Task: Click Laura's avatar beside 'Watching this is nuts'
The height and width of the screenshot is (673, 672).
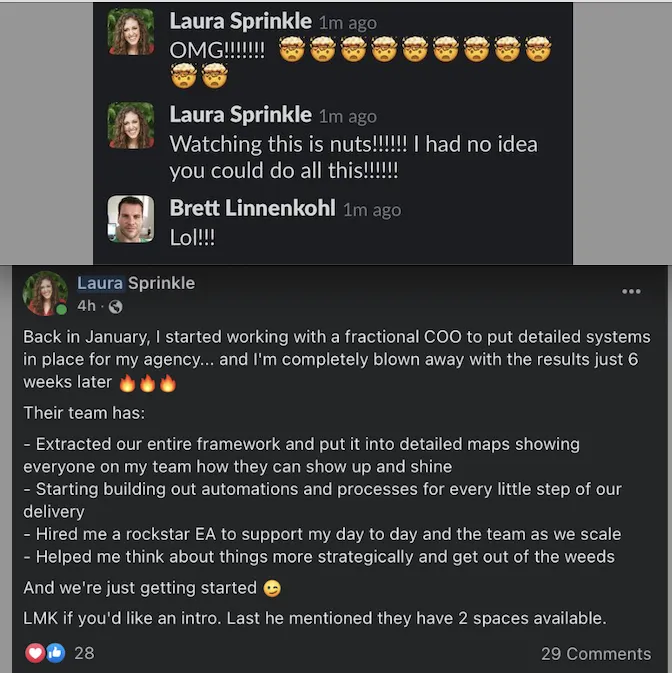Action: [131, 125]
